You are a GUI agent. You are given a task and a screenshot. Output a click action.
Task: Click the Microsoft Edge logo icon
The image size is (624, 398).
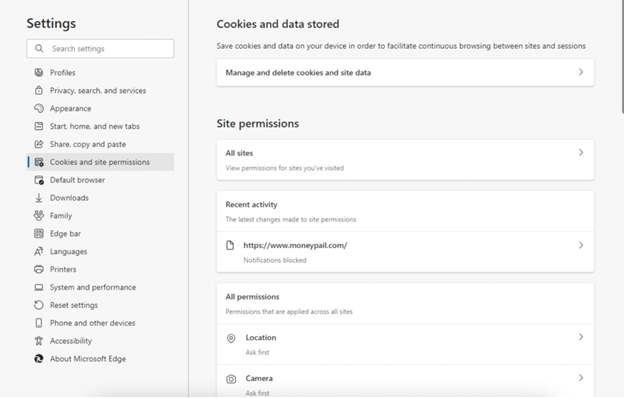(x=39, y=359)
